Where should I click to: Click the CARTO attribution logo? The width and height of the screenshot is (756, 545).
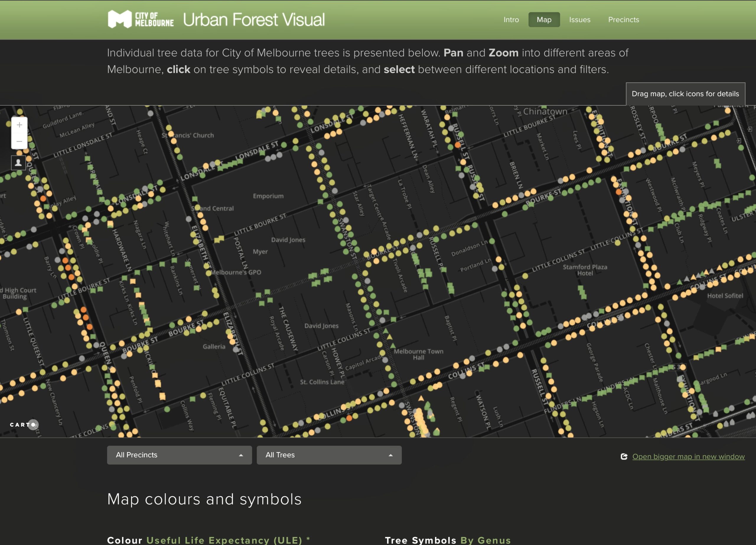pos(23,425)
